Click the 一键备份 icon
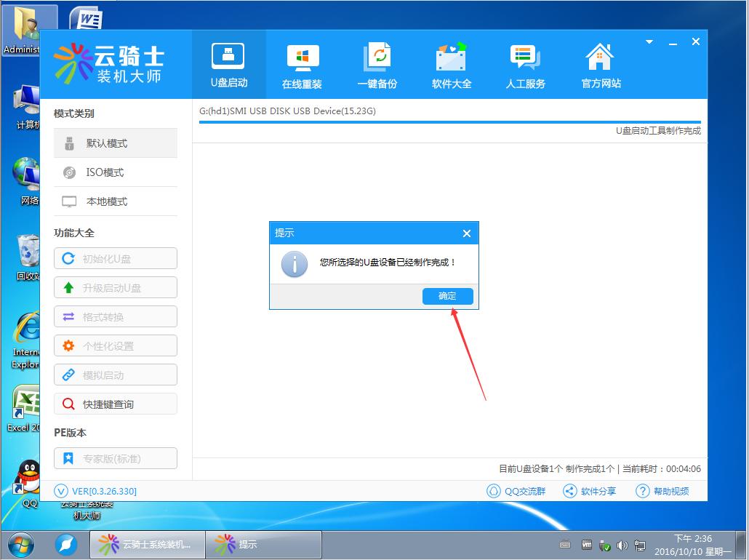 tap(376, 64)
